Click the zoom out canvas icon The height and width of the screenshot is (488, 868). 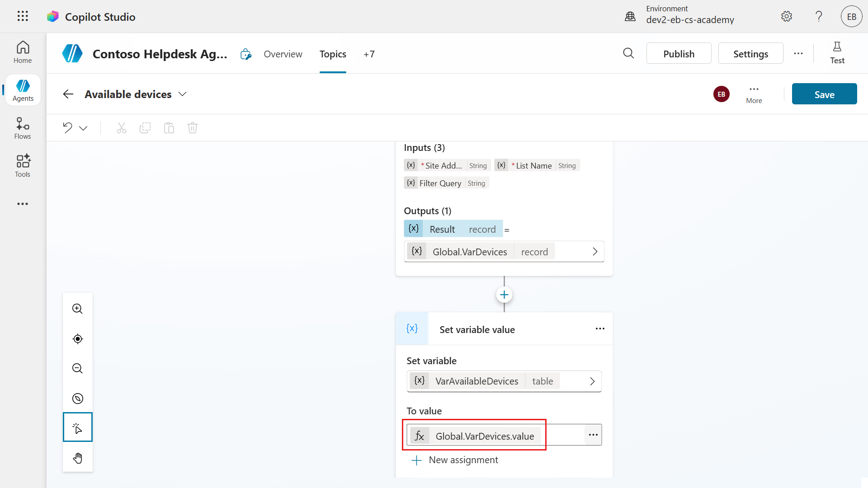coord(77,369)
